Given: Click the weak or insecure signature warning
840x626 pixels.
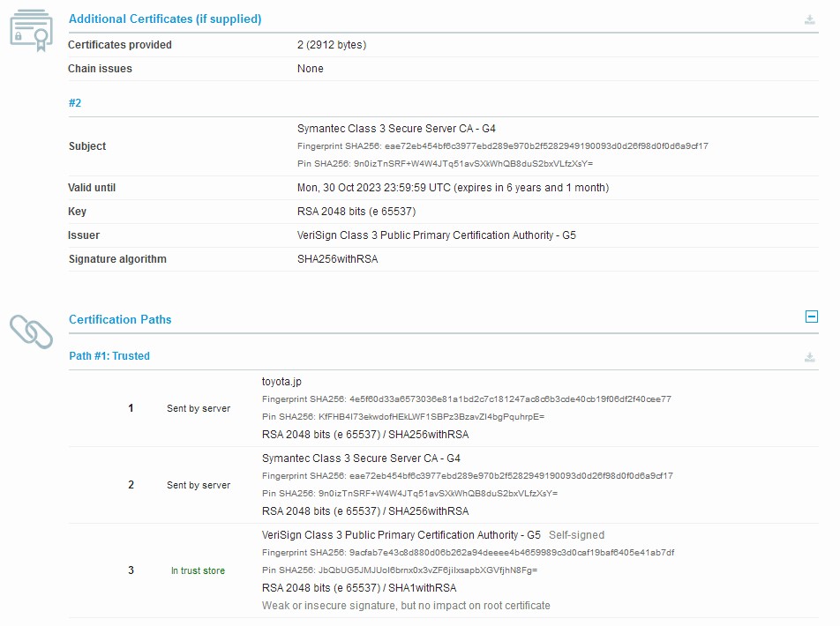Looking at the screenshot, I should [x=406, y=606].
